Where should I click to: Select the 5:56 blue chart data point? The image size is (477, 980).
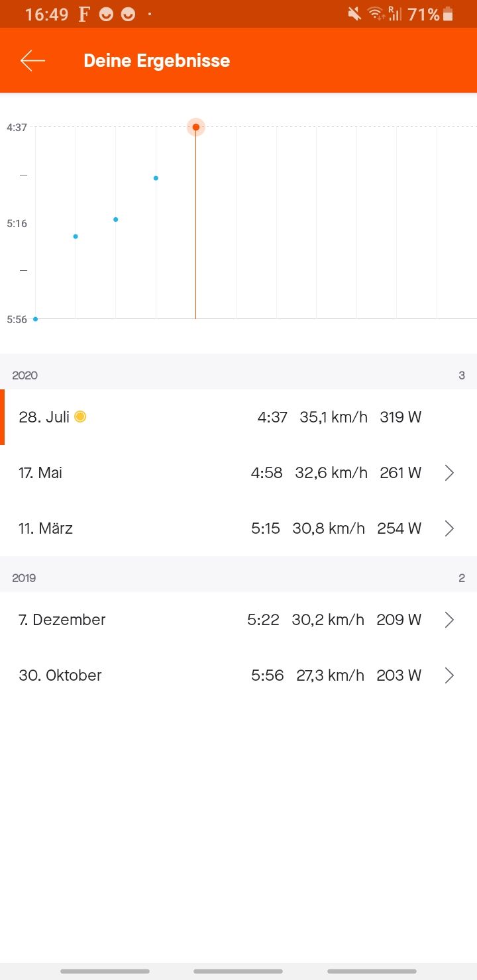tap(36, 319)
